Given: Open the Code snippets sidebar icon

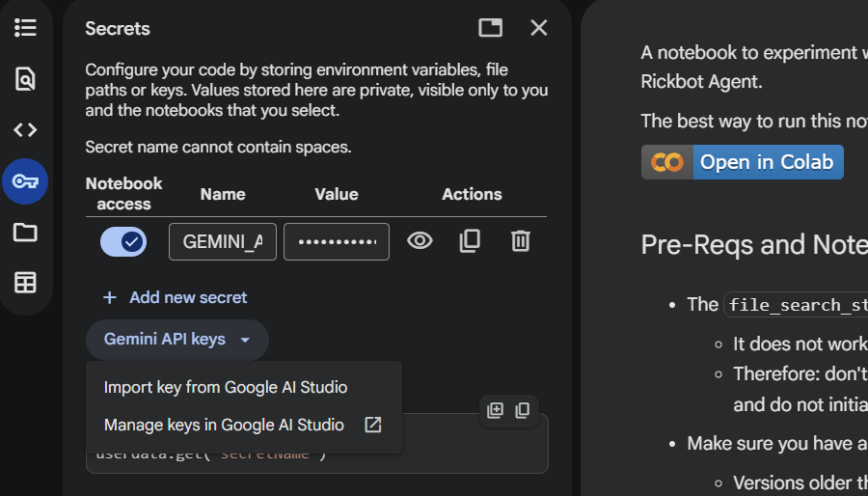Looking at the screenshot, I should pos(25,130).
